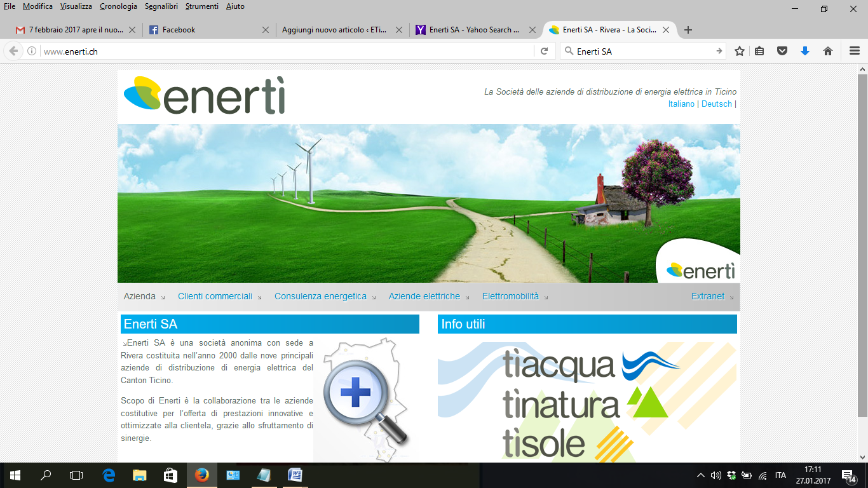Open the volume control in system tray
868x488 pixels.
(716, 475)
